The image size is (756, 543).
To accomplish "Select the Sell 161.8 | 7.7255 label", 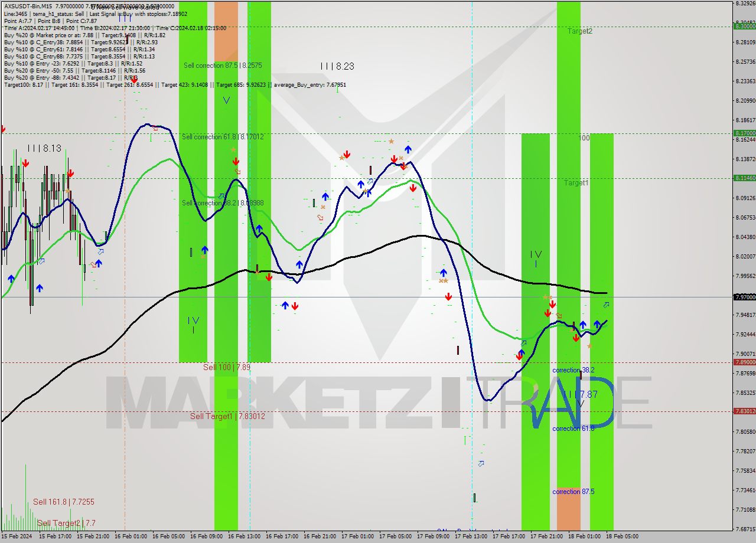I will 64,502.
